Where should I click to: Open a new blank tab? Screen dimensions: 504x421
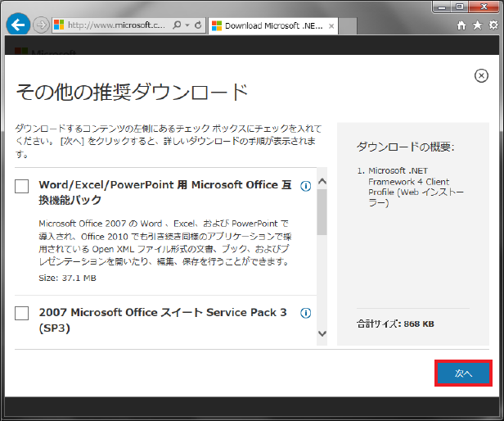click(348, 26)
